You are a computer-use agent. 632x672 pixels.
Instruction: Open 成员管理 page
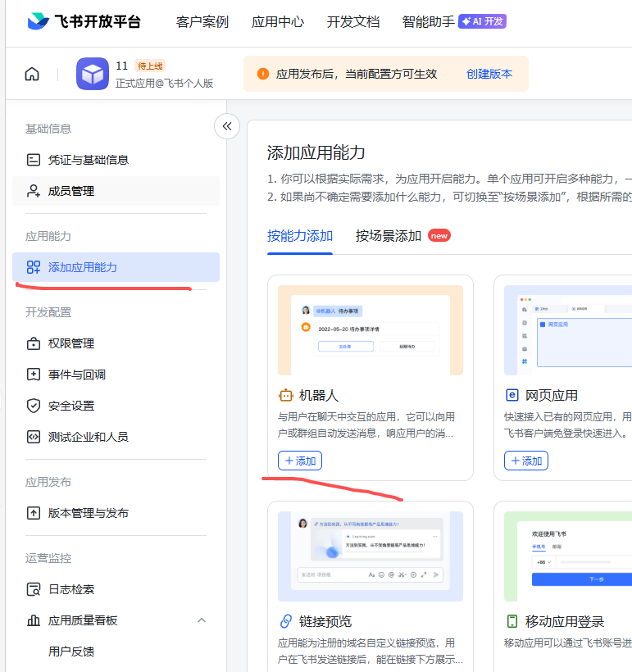(x=116, y=191)
